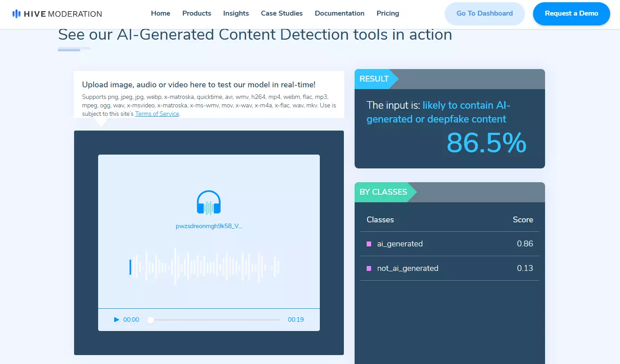Click the uploaded audio file name
This screenshot has height=364, width=620.
[209, 226]
